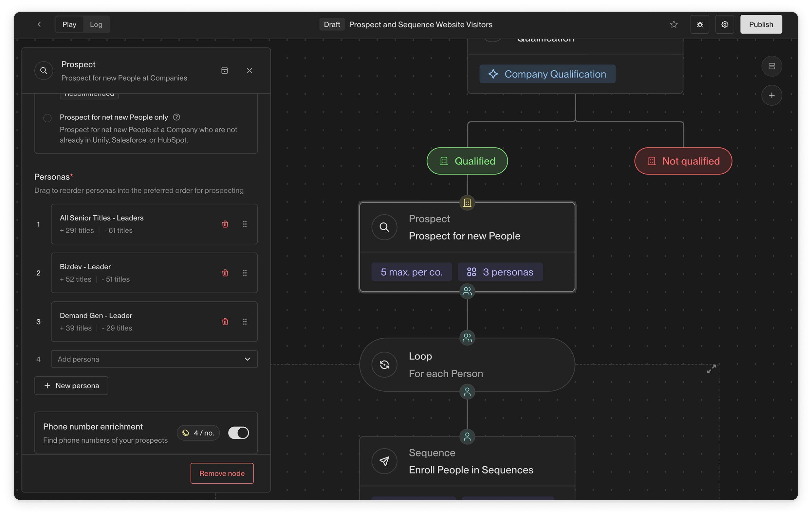Click the 5 max. per co. chip
Image resolution: width=812 pixels, height=516 pixels.
click(x=411, y=272)
